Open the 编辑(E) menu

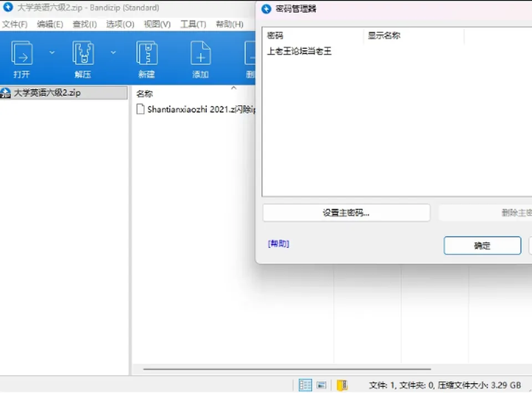50,24
